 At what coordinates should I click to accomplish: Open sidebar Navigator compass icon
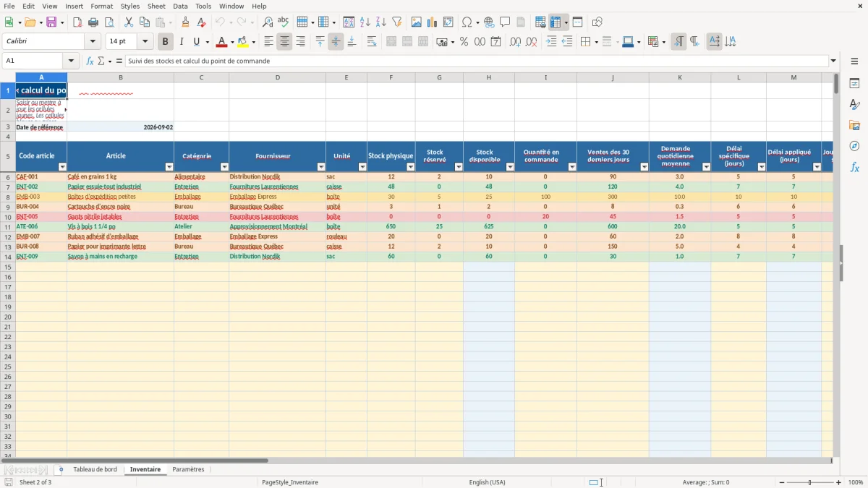[855, 146]
